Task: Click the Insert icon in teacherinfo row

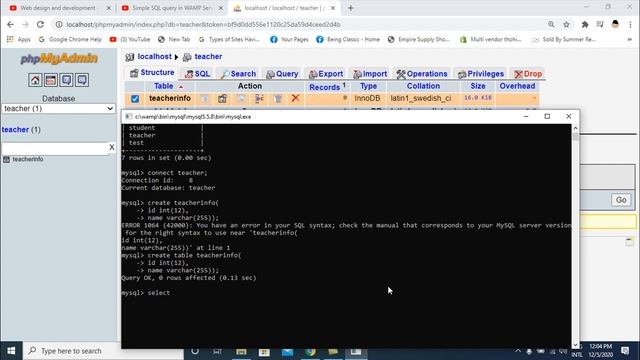Action: [259, 98]
